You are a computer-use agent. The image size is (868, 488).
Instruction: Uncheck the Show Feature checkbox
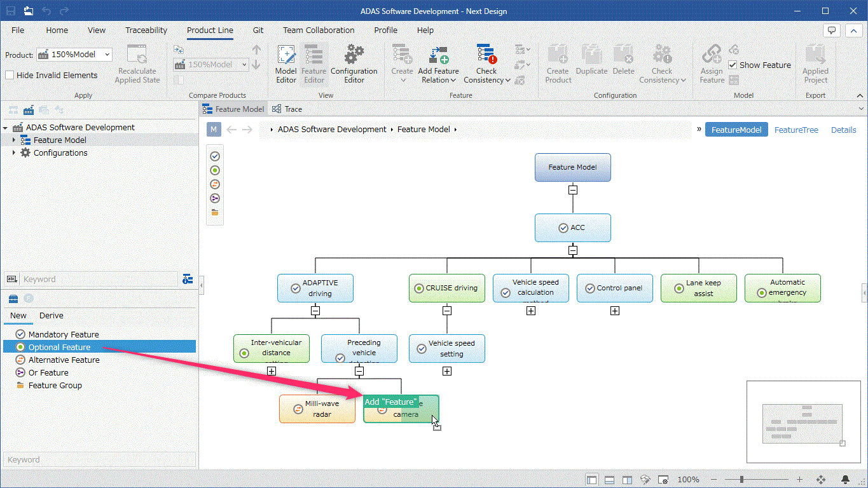coord(733,65)
